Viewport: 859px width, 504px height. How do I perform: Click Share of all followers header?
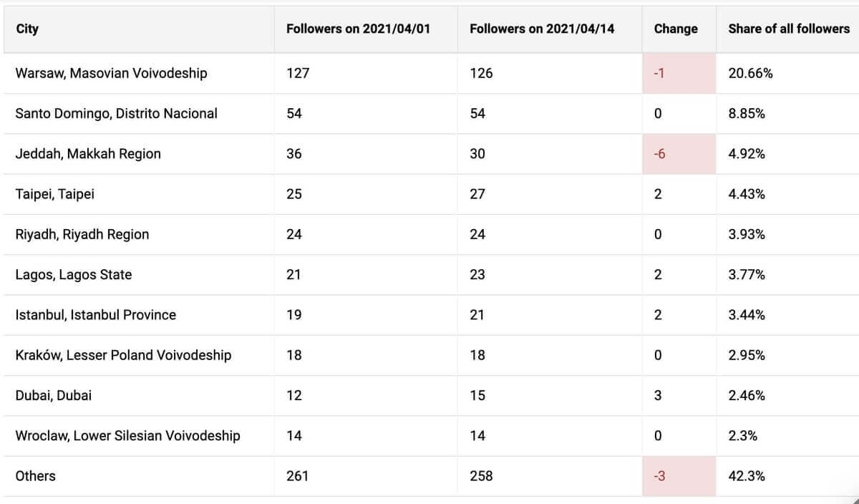(789, 29)
